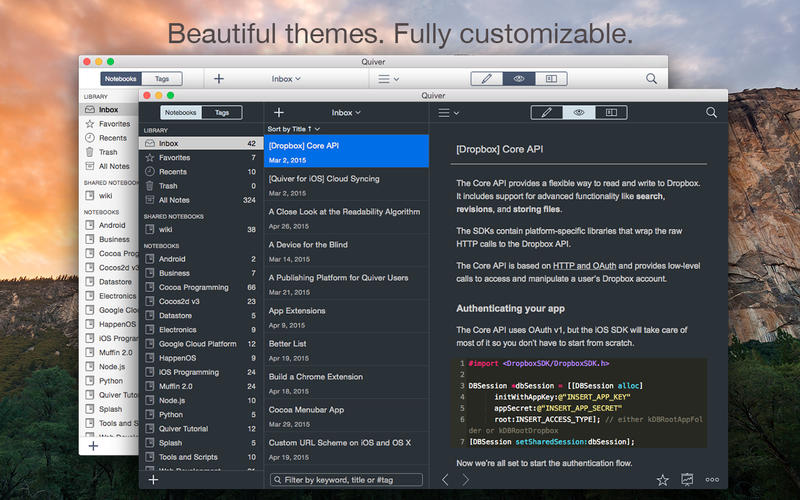Enable eye preview mode in dark window
800x500 pixels.
coord(578,113)
